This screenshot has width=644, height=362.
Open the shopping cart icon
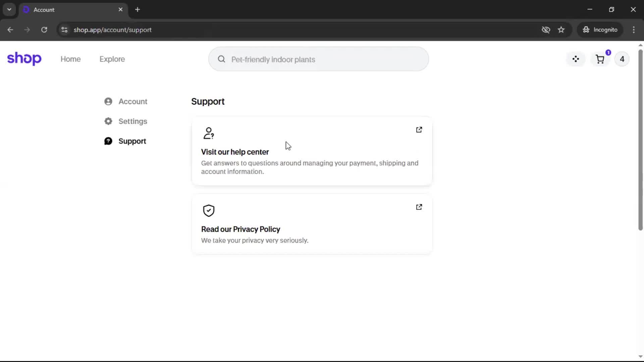[x=600, y=59]
